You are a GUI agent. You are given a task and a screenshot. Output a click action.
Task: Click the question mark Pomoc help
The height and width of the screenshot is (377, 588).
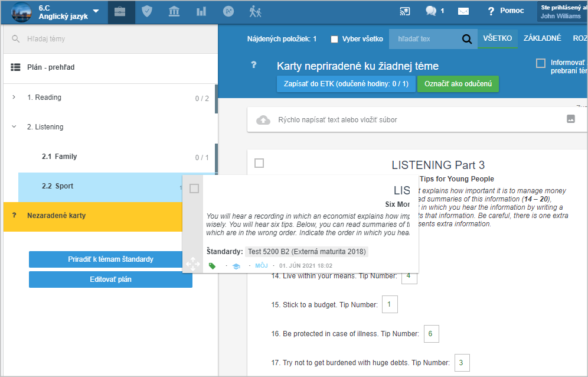(505, 11)
